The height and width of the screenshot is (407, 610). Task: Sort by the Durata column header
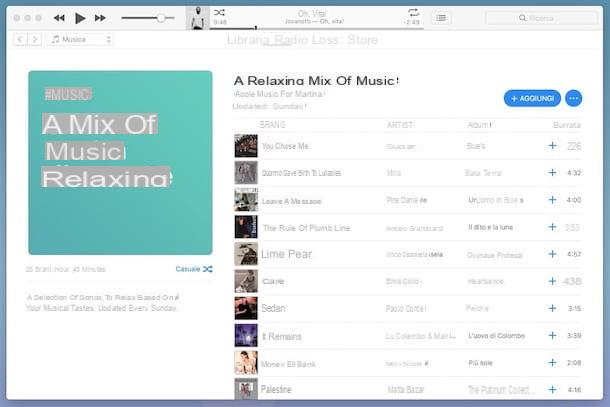(567, 125)
